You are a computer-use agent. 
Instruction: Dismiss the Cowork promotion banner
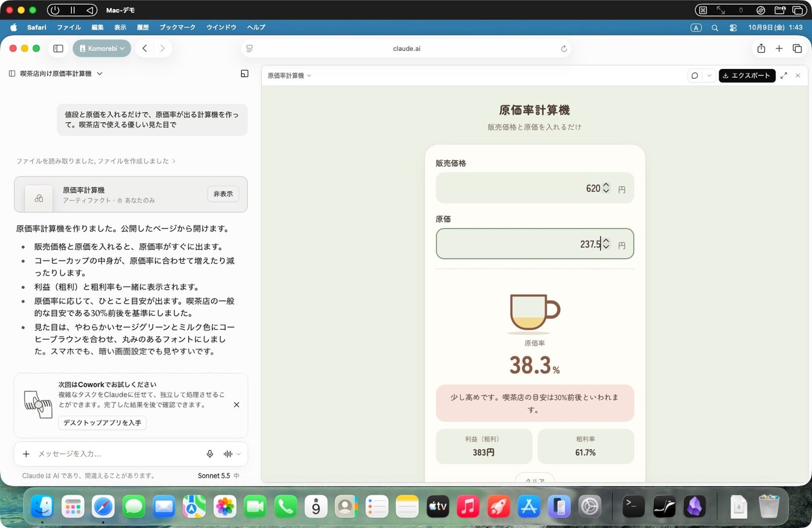(236, 405)
